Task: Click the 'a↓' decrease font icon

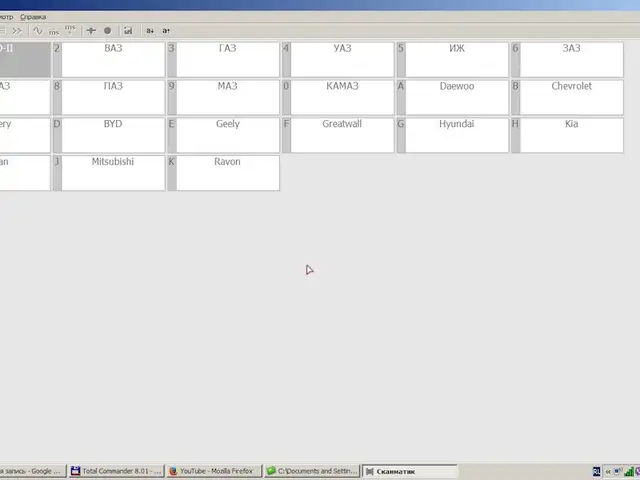Action: click(x=150, y=31)
